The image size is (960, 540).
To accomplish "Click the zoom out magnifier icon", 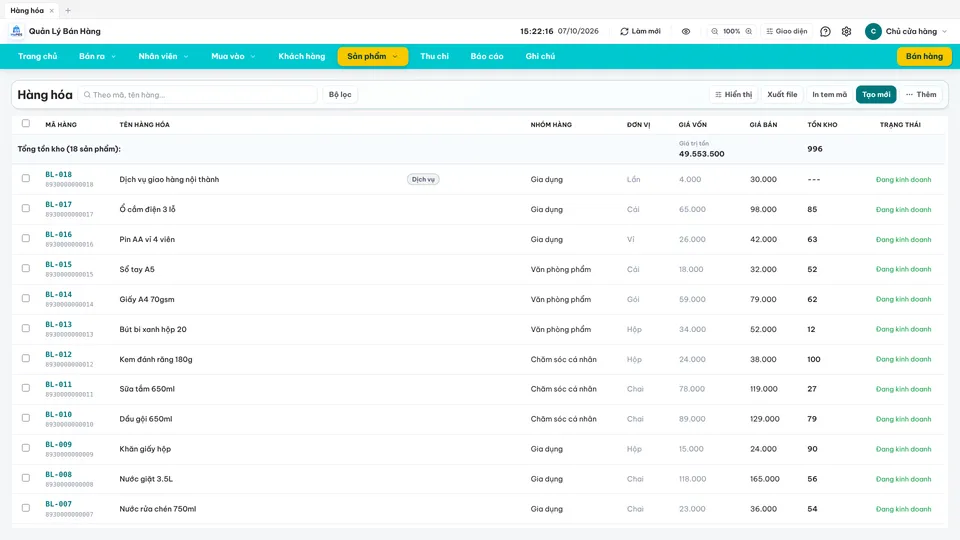I will (714, 31).
